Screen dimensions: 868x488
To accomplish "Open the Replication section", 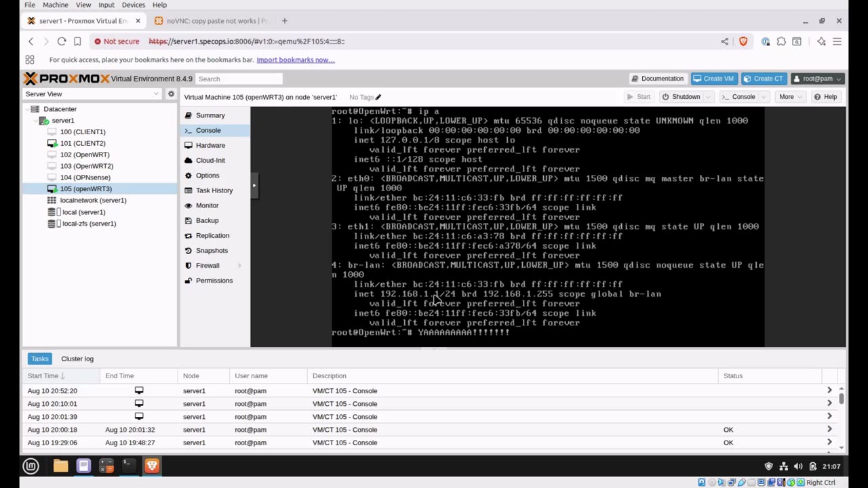I will point(212,235).
